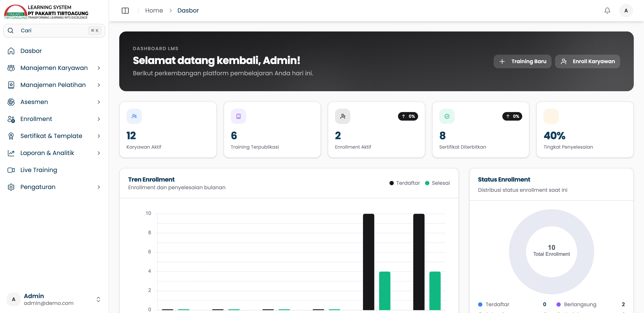
Task: Expand Pengaturan submenu chevron
Action: coord(99,187)
